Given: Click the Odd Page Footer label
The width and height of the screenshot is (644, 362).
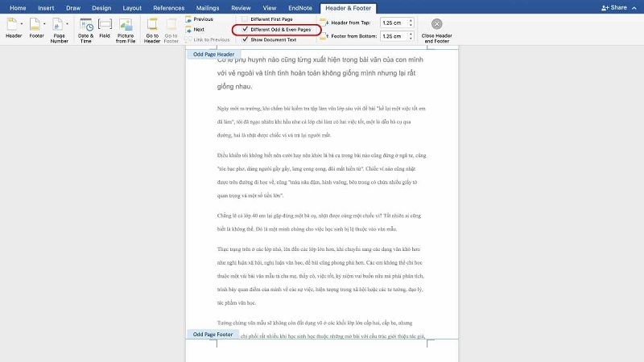Looking at the screenshot, I should 213,335.
